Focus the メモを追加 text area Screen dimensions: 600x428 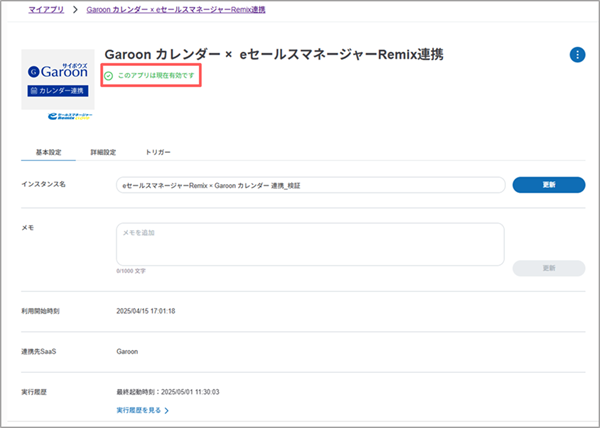pos(310,243)
